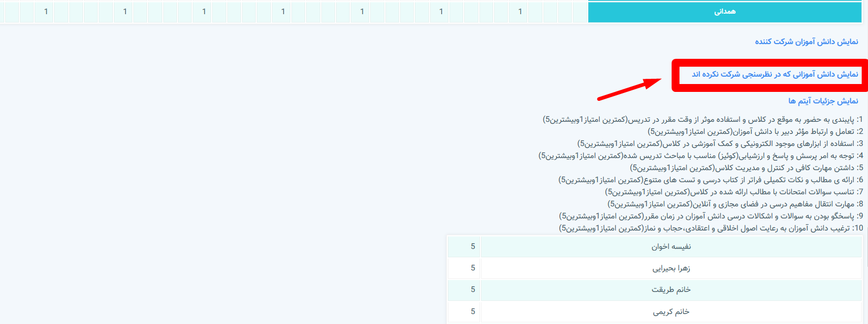Open the نمایش دانش آموزان شرکت کننده link
Image resolution: width=868 pixels, height=324 pixels.
click(x=806, y=41)
